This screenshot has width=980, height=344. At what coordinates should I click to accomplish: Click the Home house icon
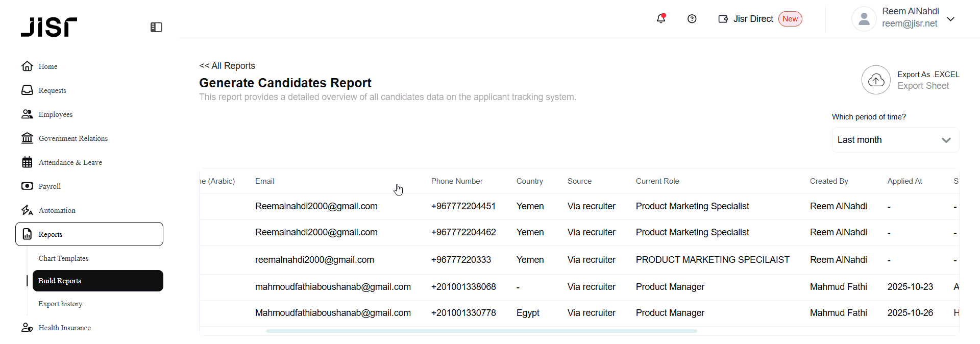click(x=27, y=66)
